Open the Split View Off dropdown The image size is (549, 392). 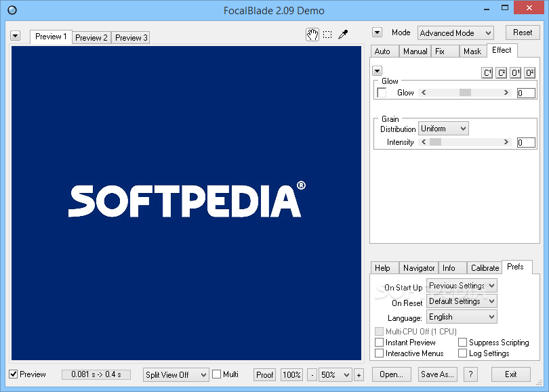pos(176,375)
